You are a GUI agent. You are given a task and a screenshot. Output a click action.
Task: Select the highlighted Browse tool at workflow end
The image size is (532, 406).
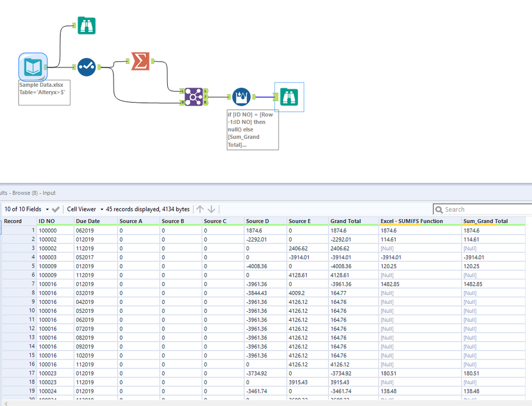click(289, 97)
